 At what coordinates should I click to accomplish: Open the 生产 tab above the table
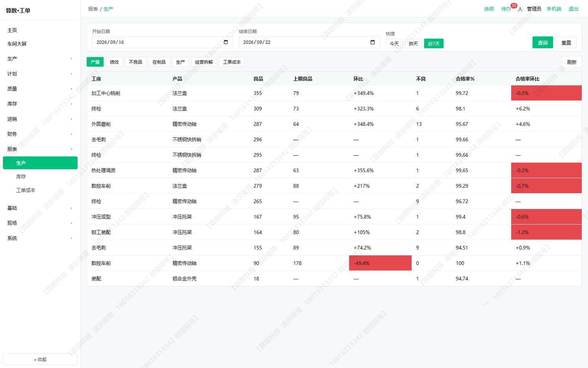point(180,62)
